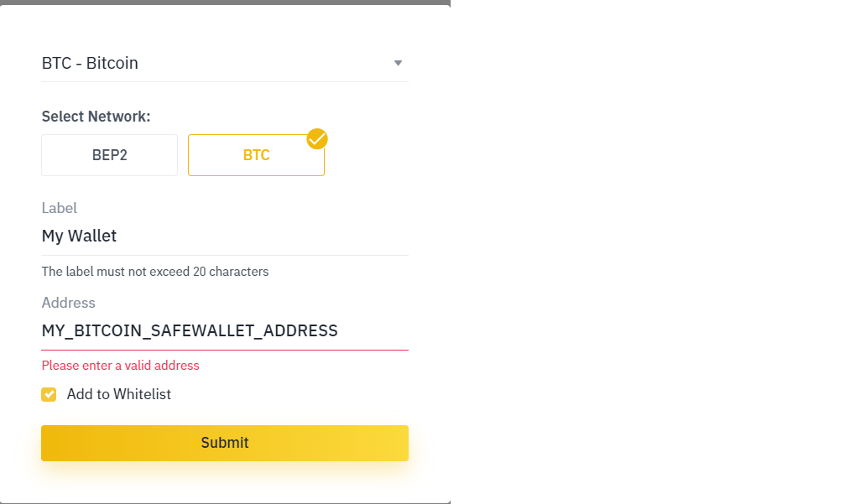This screenshot has width=845, height=504.
Task: Click the Please enter a valid address message
Action: 120,366
